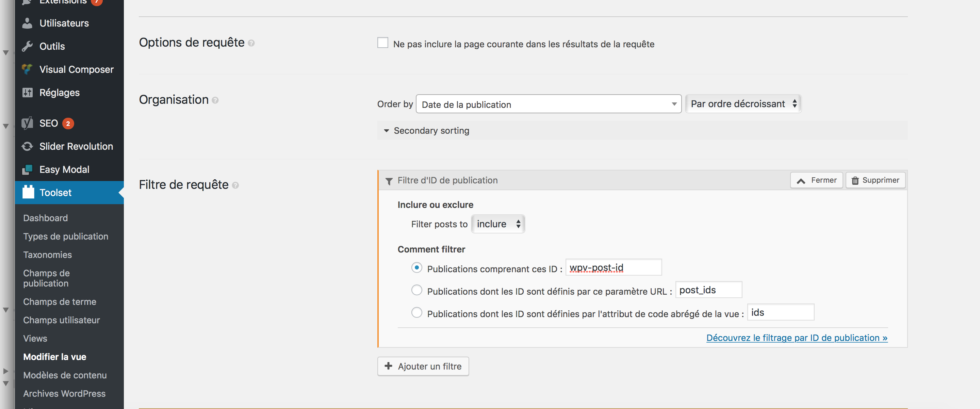Click the post_ids URL parameter field
This screenshot has width=980, height=409.
tap(708, 290)
